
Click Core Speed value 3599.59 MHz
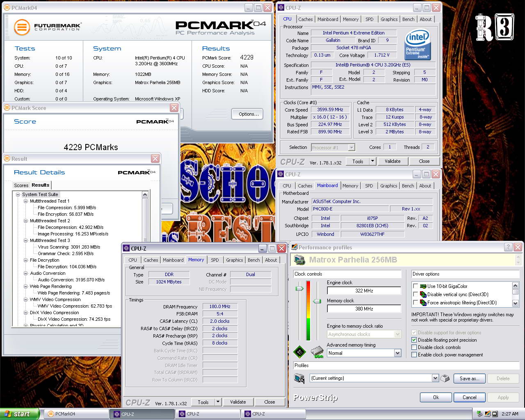click(x=330, y=110)
